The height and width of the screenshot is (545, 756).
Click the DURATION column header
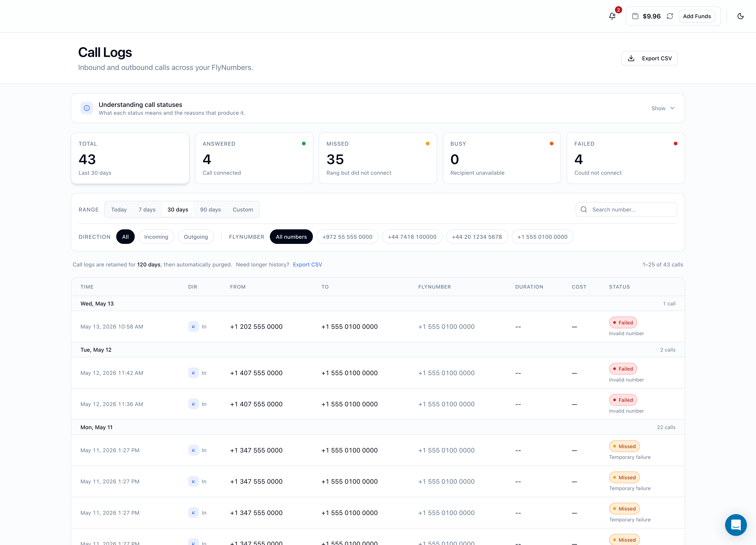click(x=529, y=287)
